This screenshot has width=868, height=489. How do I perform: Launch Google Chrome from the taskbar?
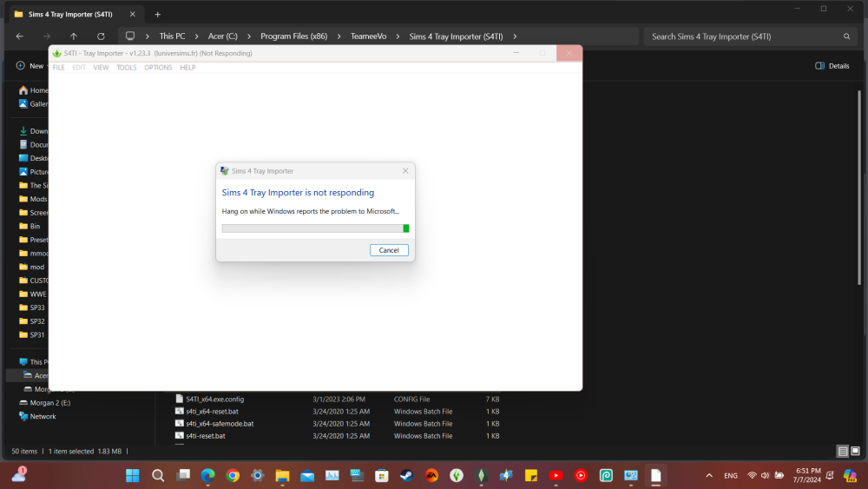pos(233,475)
